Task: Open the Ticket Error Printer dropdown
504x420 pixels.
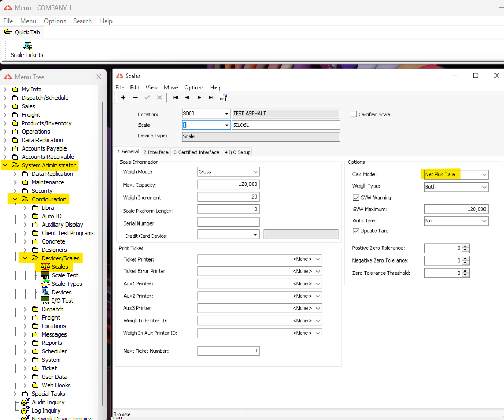Action: click(318, 272)
